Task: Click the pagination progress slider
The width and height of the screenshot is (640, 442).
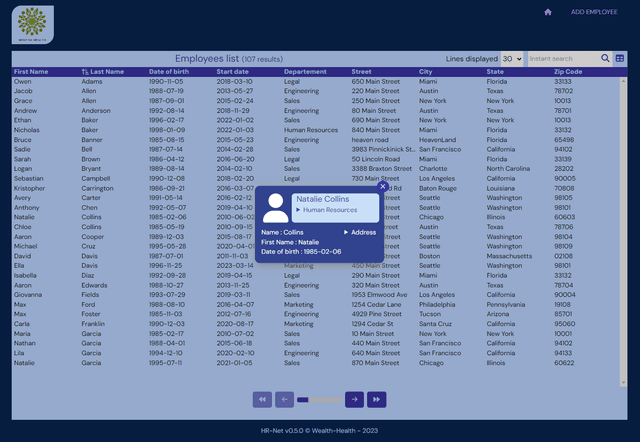Action: pyautogui.click(x=320, y=400)
